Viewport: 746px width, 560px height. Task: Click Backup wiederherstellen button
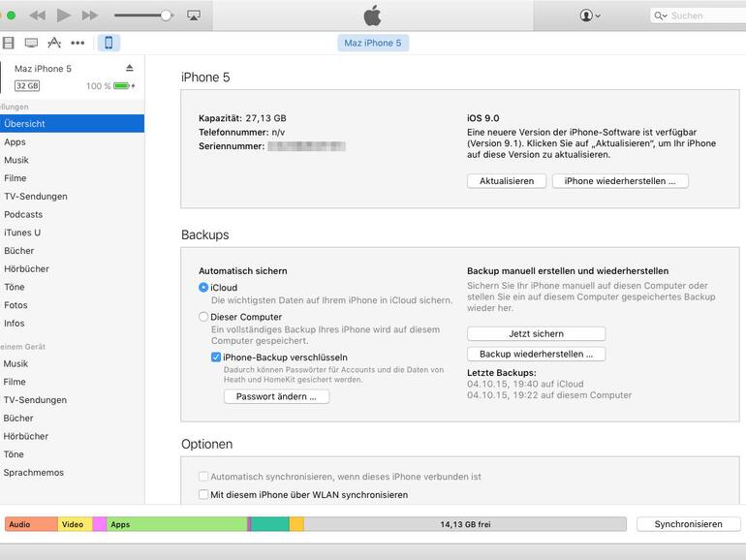coord(536,354)
